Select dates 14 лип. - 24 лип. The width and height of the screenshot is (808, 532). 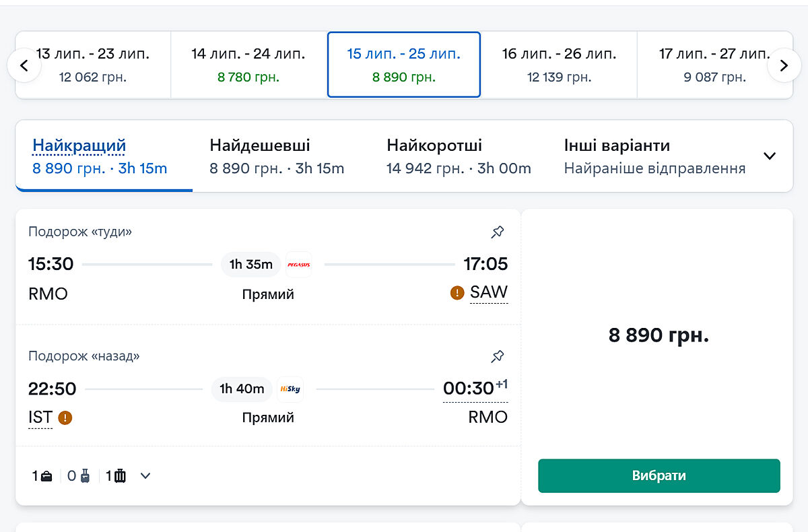tap(248, 65)
